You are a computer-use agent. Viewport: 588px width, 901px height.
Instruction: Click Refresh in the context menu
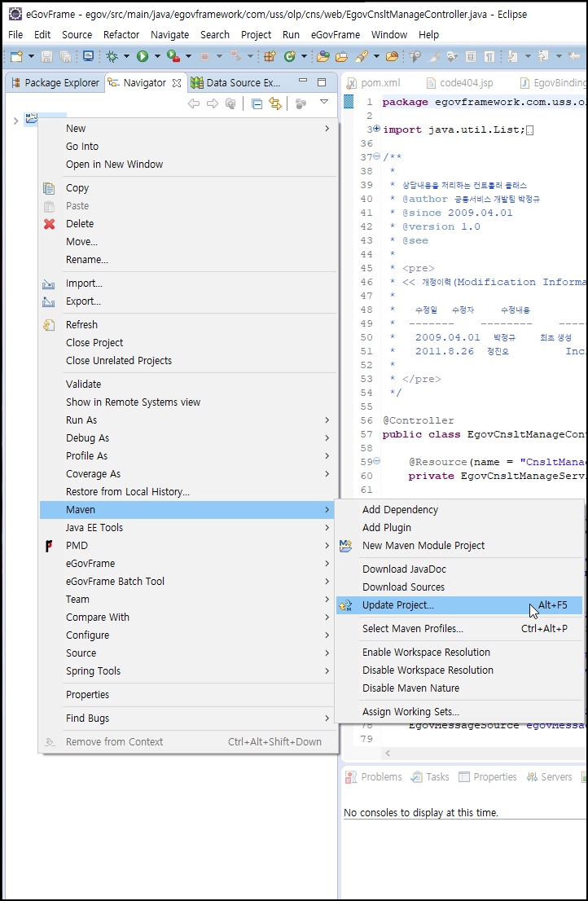pos(188,325)
